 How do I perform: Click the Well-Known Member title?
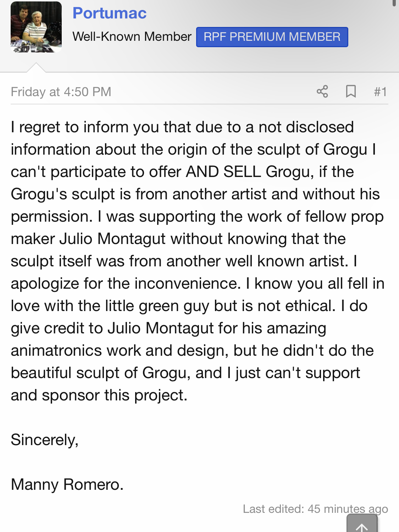132,37
